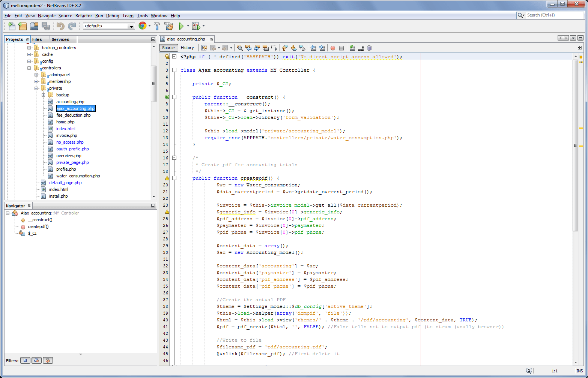Image resolution: width=588 pixels, height=378 pixels.
Task: Collapse the controllers folder node
Action: point(29,68)
